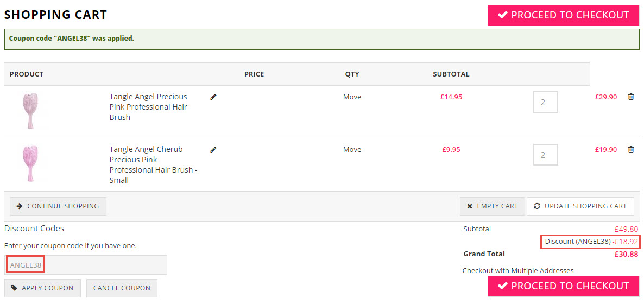Image resolution: width=644 pixels, height=304 pixels.
Task: Open the Precious Pink brush thumbnail image
Action: pos(31,111)
